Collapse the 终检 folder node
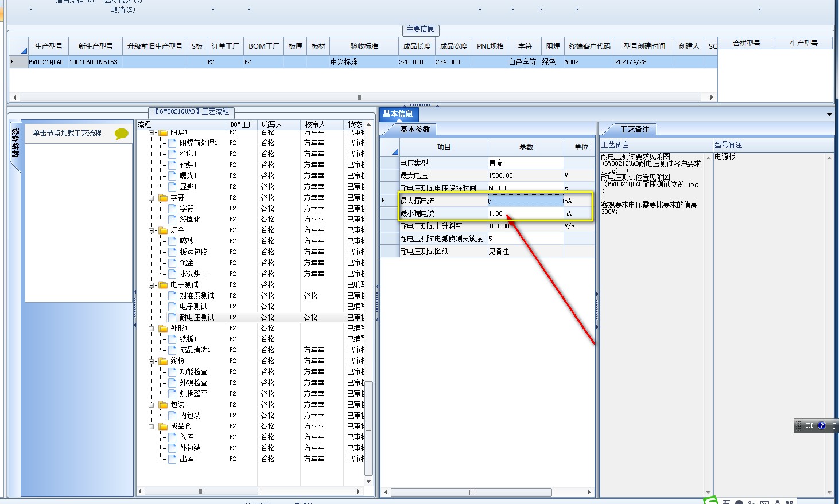 tap(153, 361)
